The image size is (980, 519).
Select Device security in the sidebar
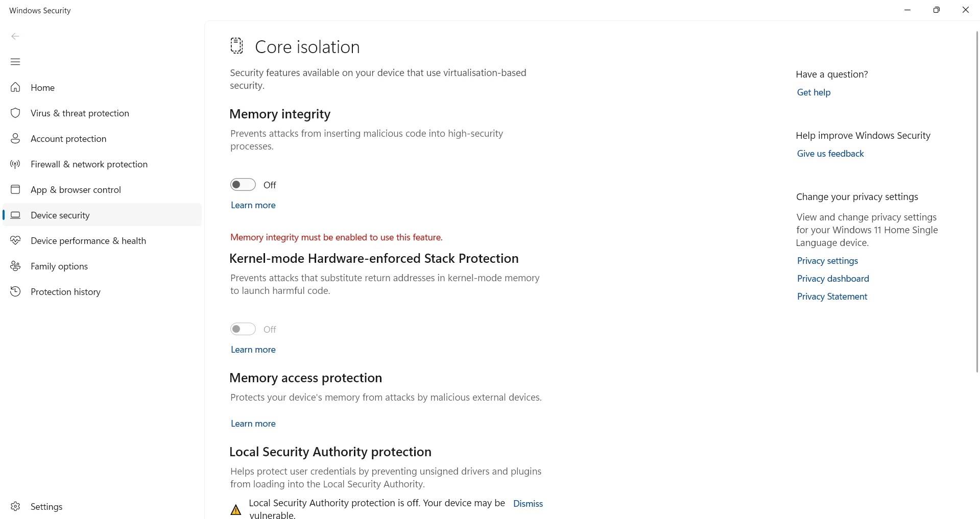pos(60,215)
